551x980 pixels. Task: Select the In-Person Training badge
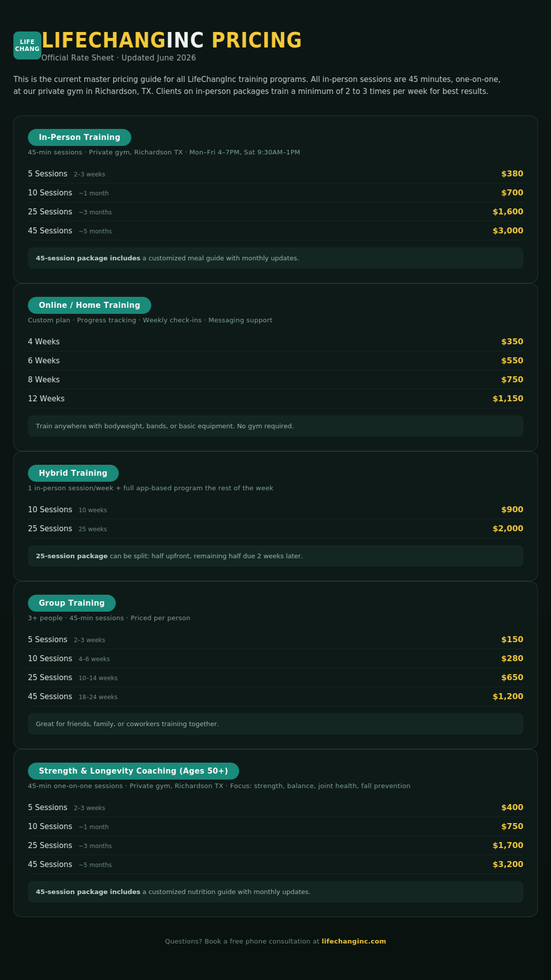(x=79, y=137)
